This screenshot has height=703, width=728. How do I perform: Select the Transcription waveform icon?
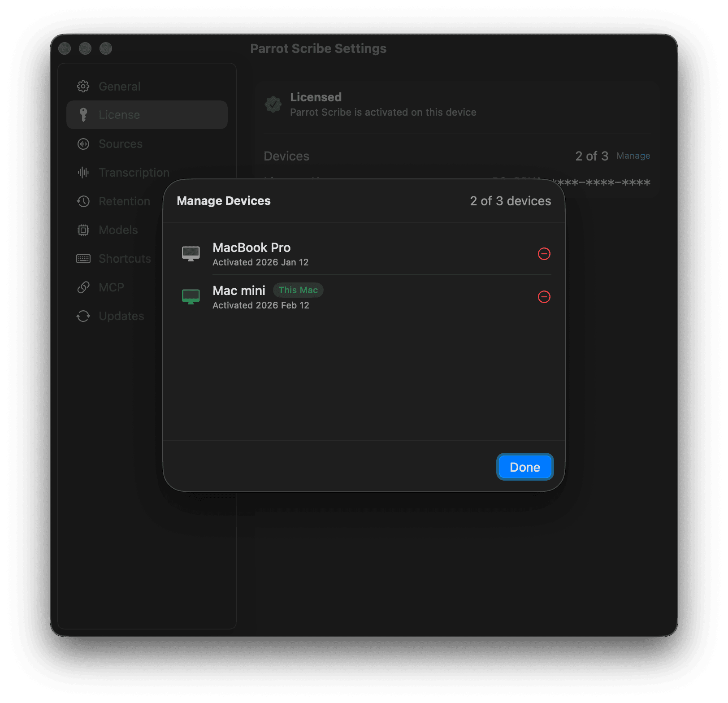[83, 172]
